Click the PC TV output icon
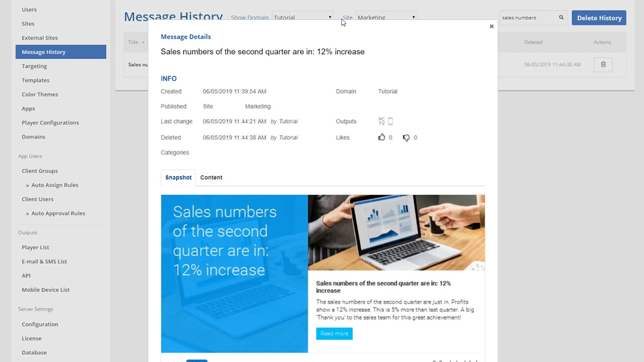 [x=382, y=121]
